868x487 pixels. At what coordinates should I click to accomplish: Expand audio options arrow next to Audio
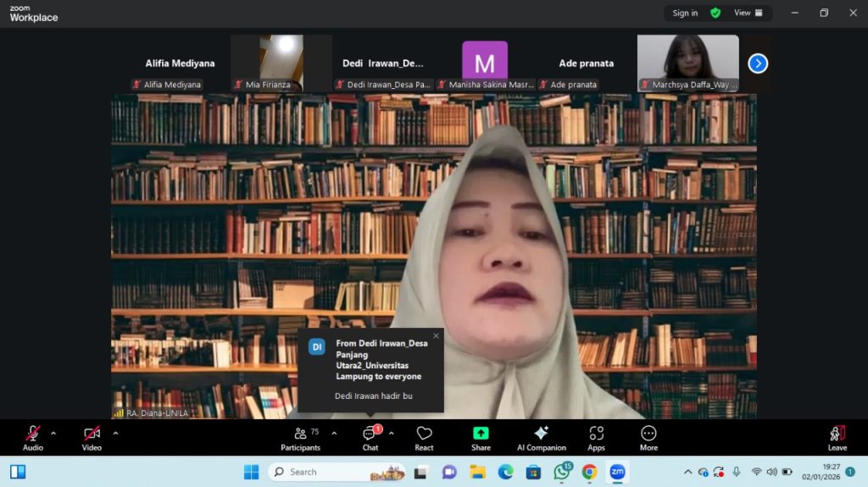[53, 433]
